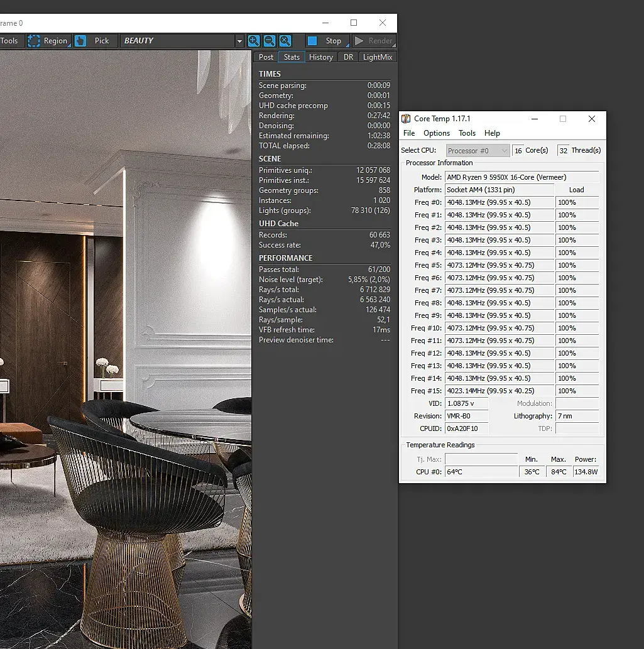
Task: Click the Core Temp application icon
Action: 406,119
